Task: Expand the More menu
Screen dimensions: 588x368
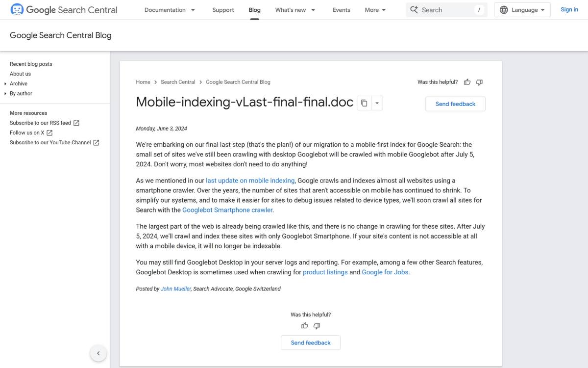Action: [x=376, y=10]
